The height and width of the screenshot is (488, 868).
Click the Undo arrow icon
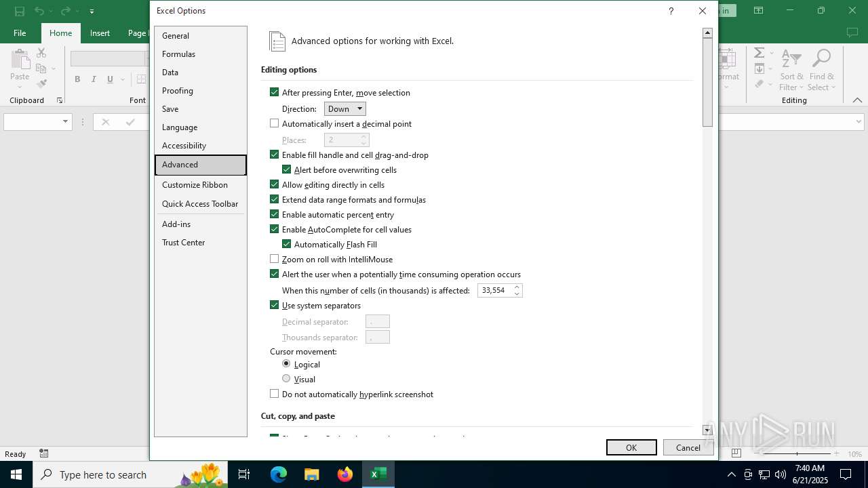pyautogui.click(x=39, y=11)
